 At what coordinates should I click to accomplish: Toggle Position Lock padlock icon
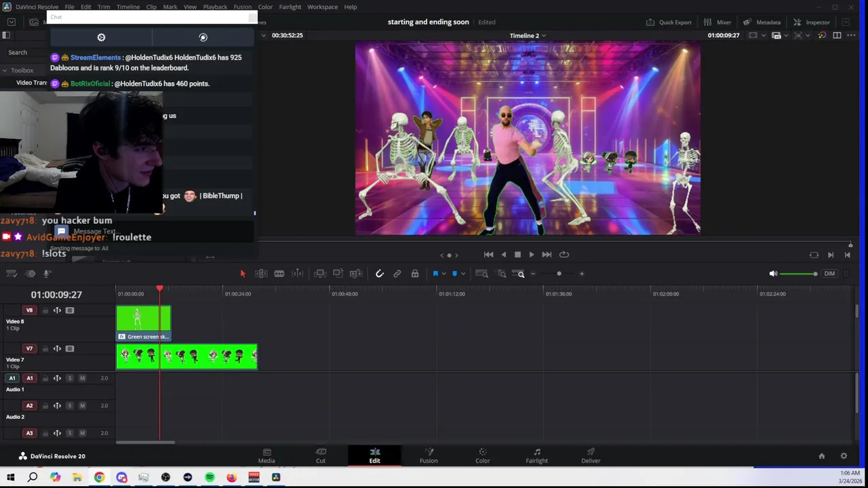tap(415, 274)
